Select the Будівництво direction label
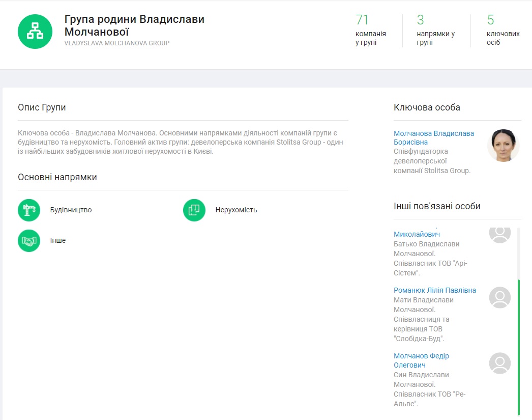 coord(71,210)
